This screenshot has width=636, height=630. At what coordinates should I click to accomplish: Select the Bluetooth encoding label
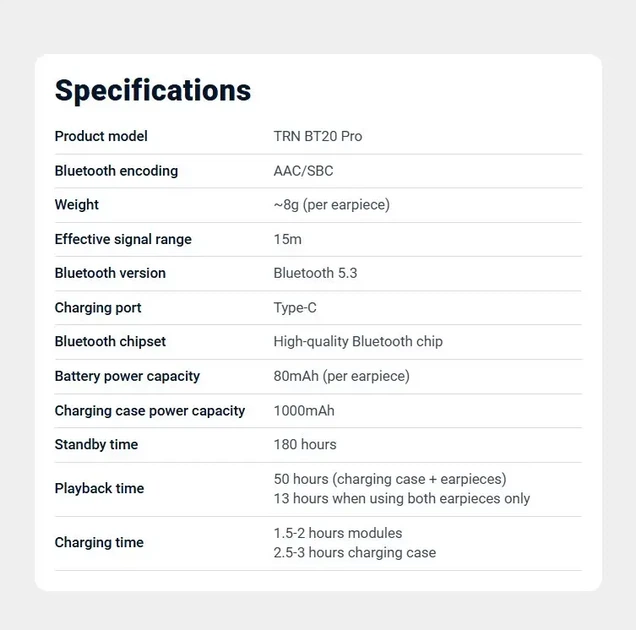(116, 171)
